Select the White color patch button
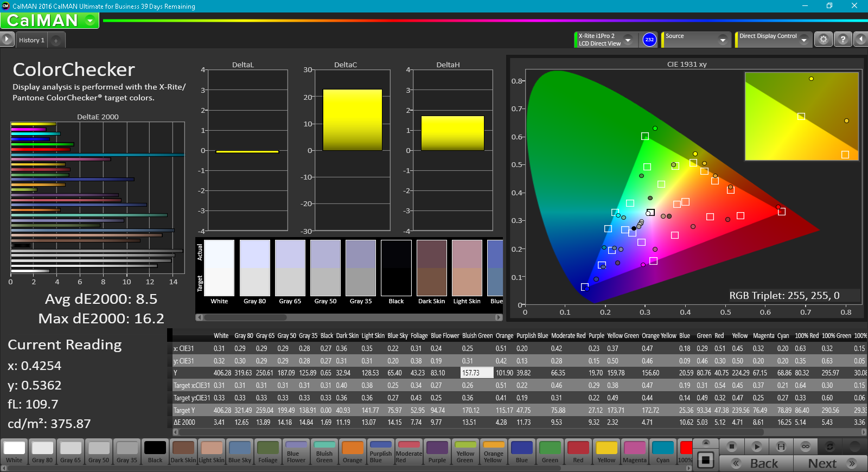This screenshot has width=868, height=472. 14,452
